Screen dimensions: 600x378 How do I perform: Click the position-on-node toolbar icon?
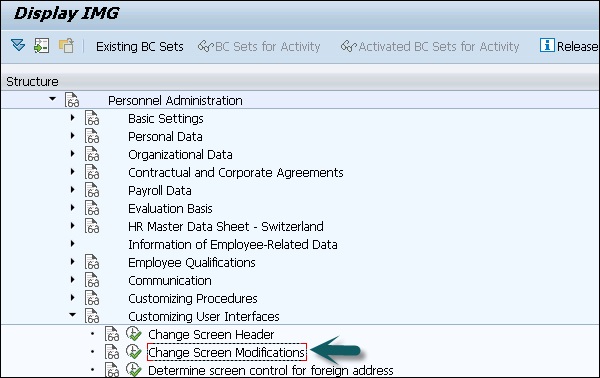(41, 46)
